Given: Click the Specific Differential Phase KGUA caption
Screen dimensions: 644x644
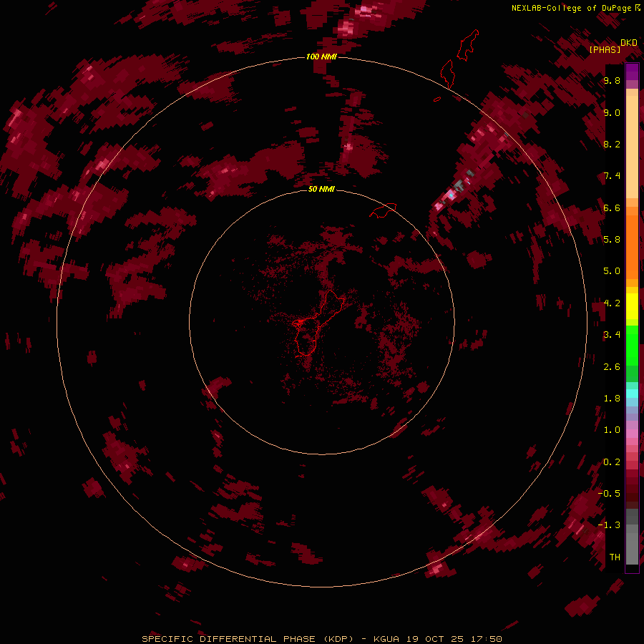Looking at the screenshot, I should click(x=322, y=639).
